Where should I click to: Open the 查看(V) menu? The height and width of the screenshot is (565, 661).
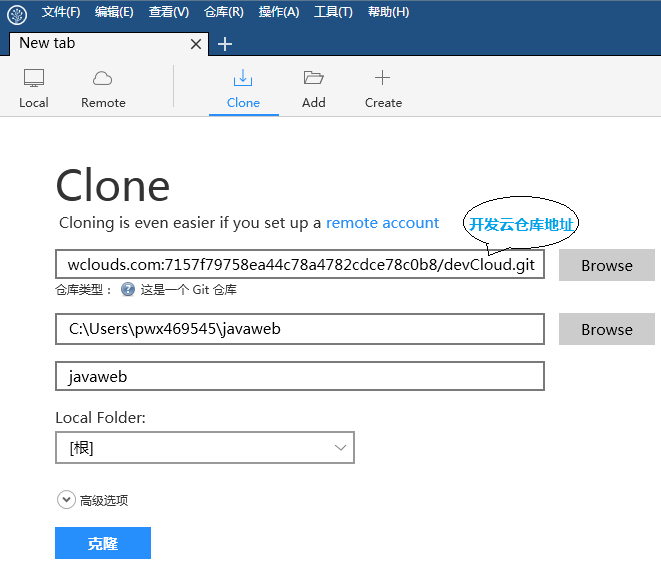[x=169, y=12]
